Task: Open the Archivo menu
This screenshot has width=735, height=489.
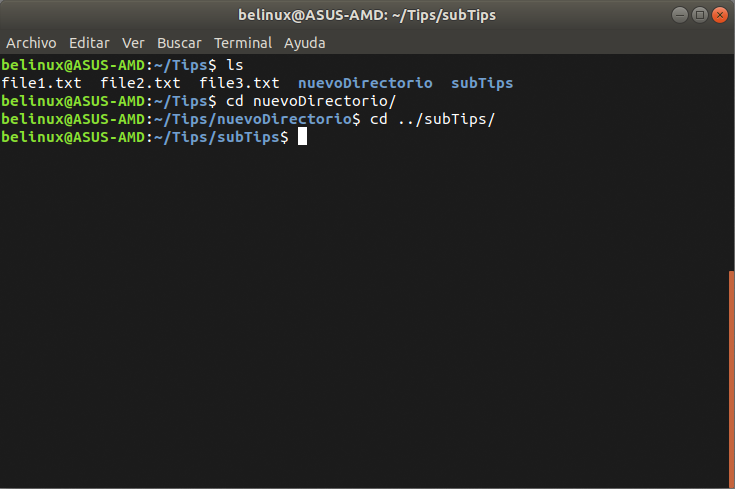Action: [31, 43]
